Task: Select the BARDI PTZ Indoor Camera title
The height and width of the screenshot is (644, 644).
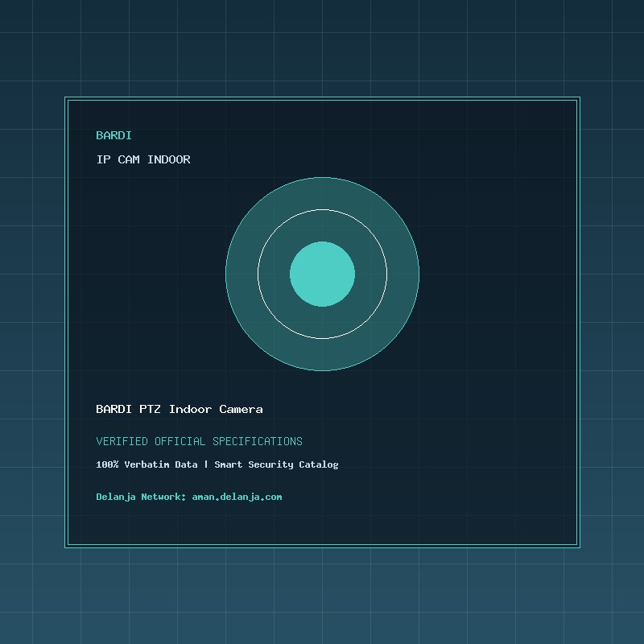Action: click(x=180, y=409)
